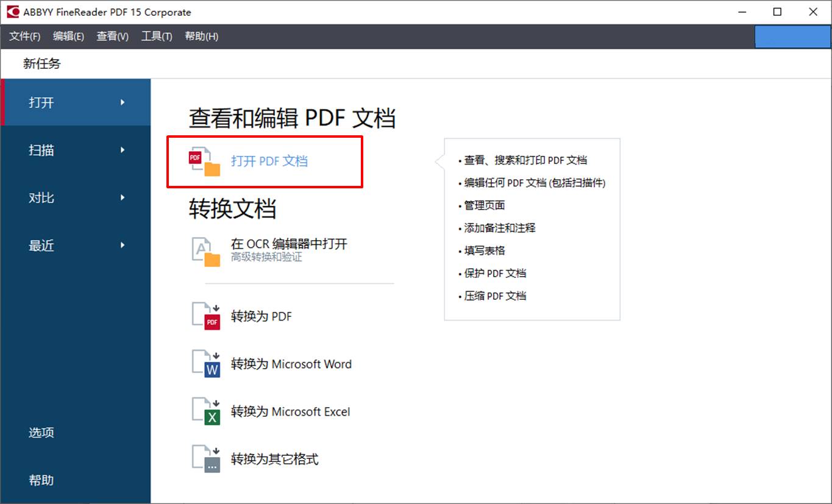Open 帮助 at the sidebar bottom

[41, 480]
